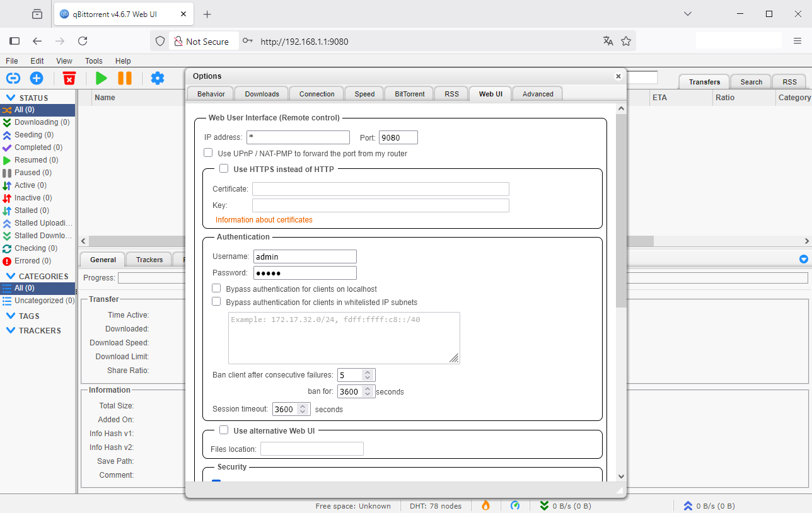Toggle alternative speed limits gauge icon

pyautogui.click(x=515, y=505)
